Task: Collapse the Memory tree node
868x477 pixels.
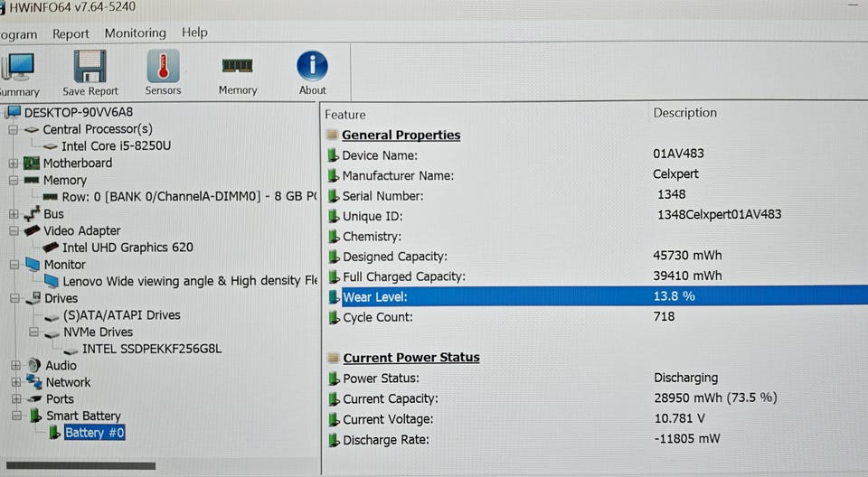Action: (x=14, y=181)
